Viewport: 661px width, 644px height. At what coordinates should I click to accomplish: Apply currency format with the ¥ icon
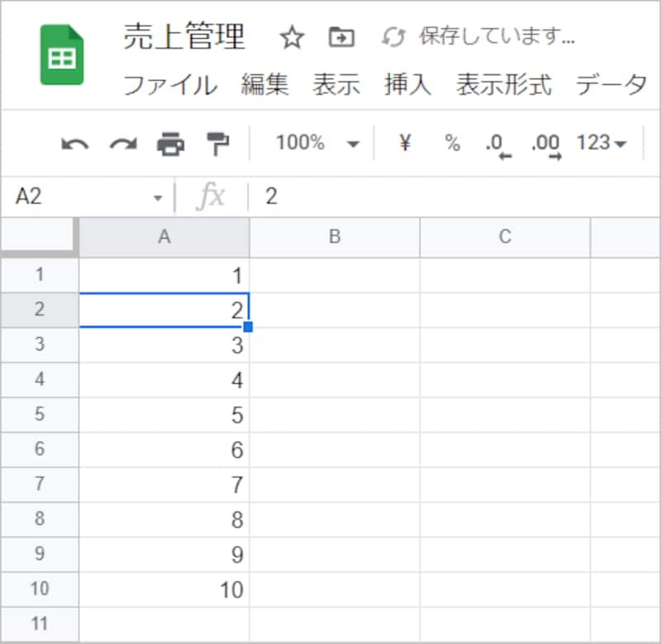(403, 142)
